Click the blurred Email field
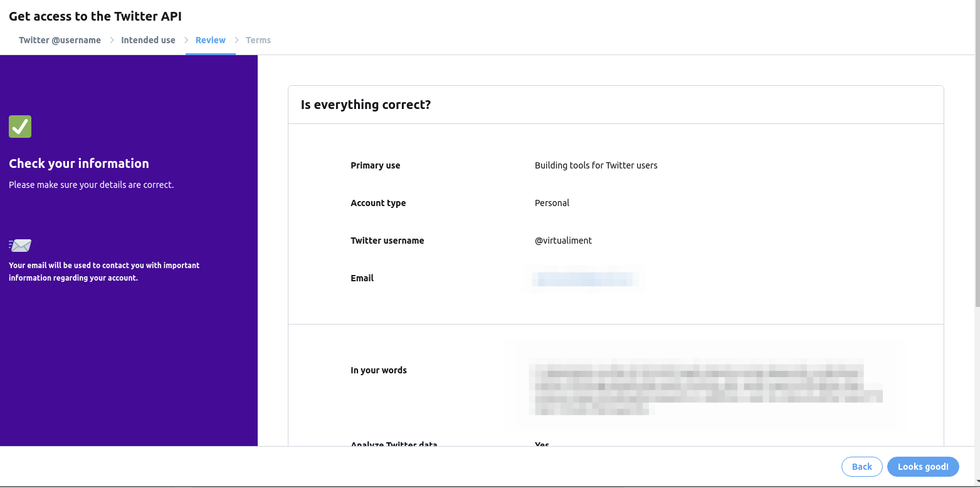This screenshot has height=488, width=980. 582,279
